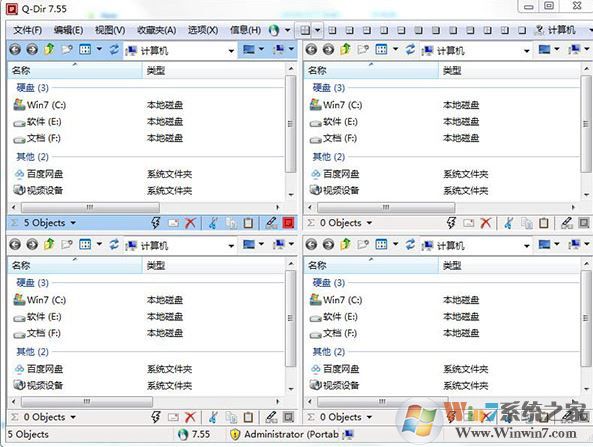
Task: Click 名称 column header in top-right pane
Action: click(371, 70)
